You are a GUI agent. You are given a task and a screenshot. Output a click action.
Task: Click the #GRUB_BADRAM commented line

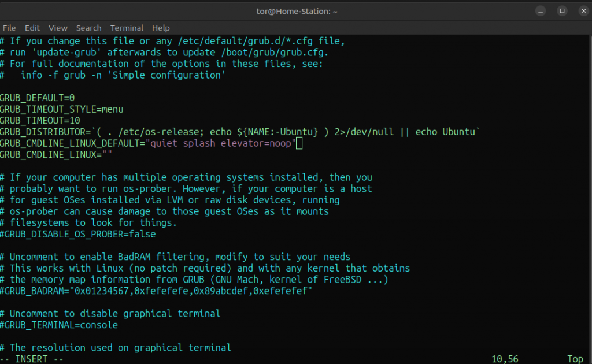156,291
